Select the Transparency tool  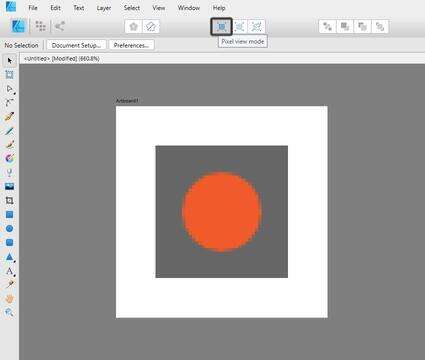(9, 172)
